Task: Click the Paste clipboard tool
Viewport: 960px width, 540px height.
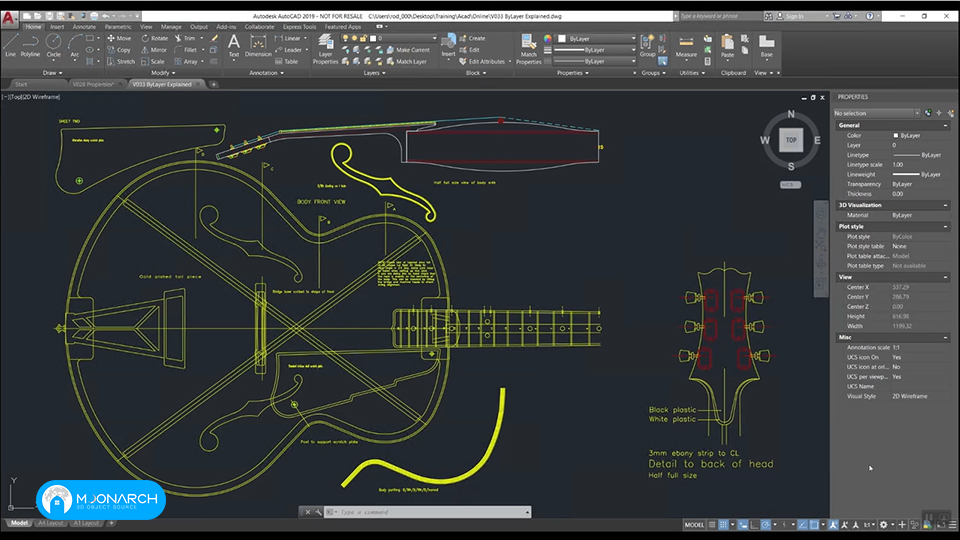Action: tap(727, 46)
